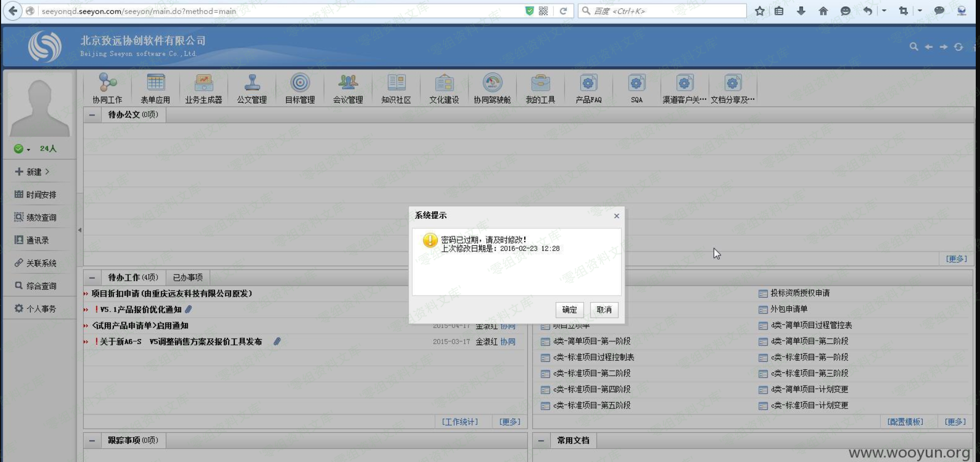The image size is (980, 462).
Task: Open the 我的工具 toolbox icon
Action: click(540, 84)
